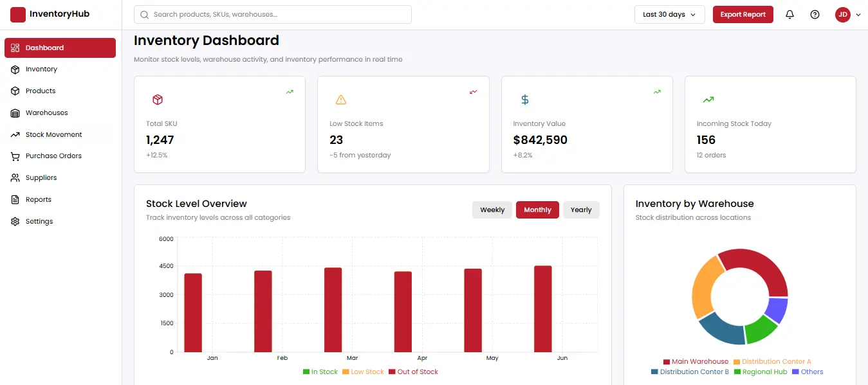The image size is (868, 385).
Task: Select the Monthly chart range
Action: pyautogui.click(x=537, y=210)
